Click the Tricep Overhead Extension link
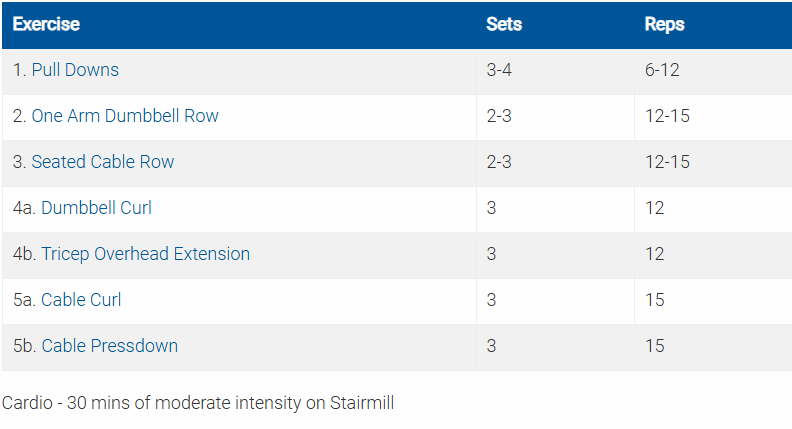Viewport: 792px width, 429px height. pos(145,254)
